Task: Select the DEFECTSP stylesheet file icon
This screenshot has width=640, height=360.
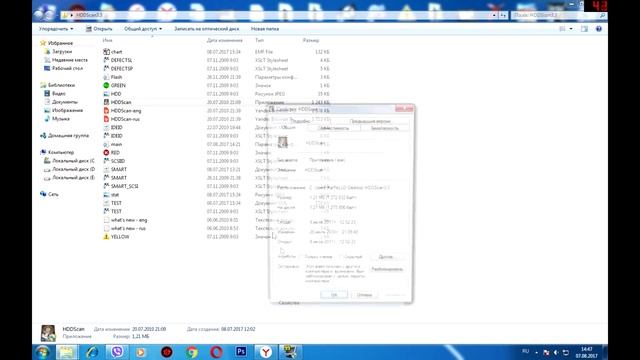Action: coord(106,69)
